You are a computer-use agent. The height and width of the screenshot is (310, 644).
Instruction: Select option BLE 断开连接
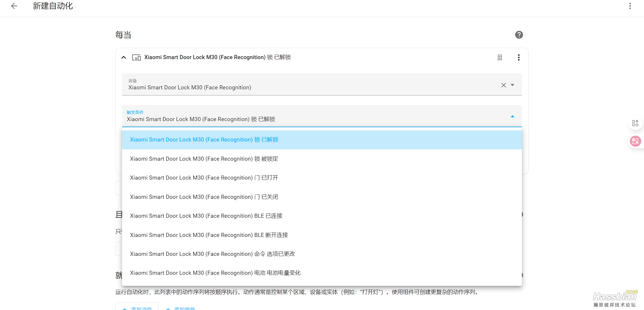point(322,235)
